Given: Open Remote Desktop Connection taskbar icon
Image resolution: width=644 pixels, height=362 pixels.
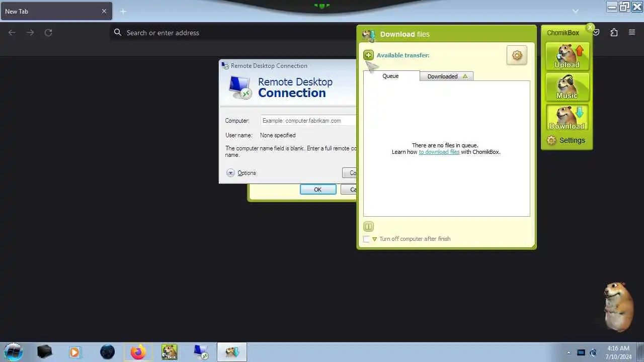Looking at the screenshot, I should pos(201,352).
